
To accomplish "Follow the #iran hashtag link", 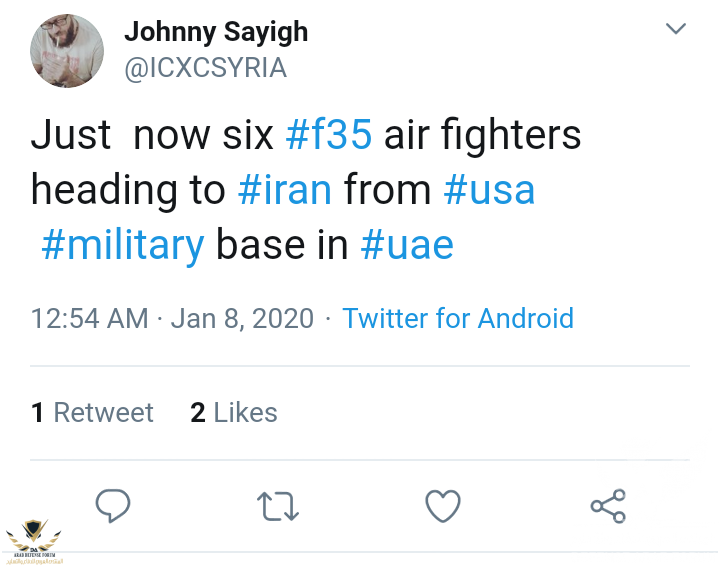I will 285,189.
